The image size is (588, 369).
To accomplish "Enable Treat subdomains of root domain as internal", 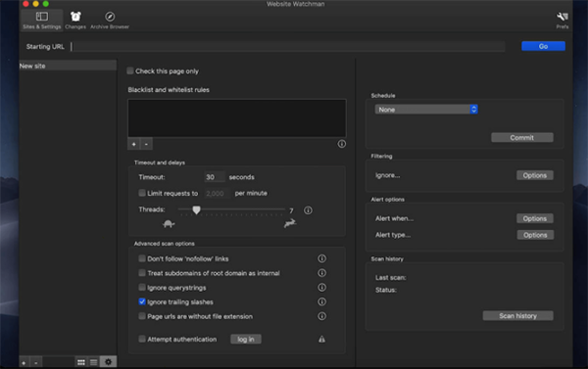I will coord(142,273).
